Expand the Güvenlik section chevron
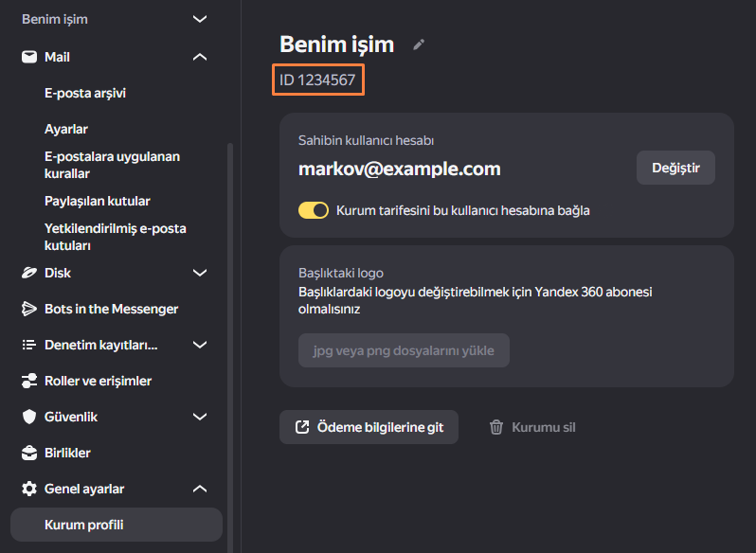The image size is (756, 553). coord(200,417)
